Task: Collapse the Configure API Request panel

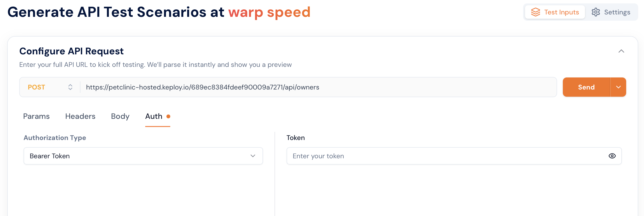Action: click(x=621, y=51)
